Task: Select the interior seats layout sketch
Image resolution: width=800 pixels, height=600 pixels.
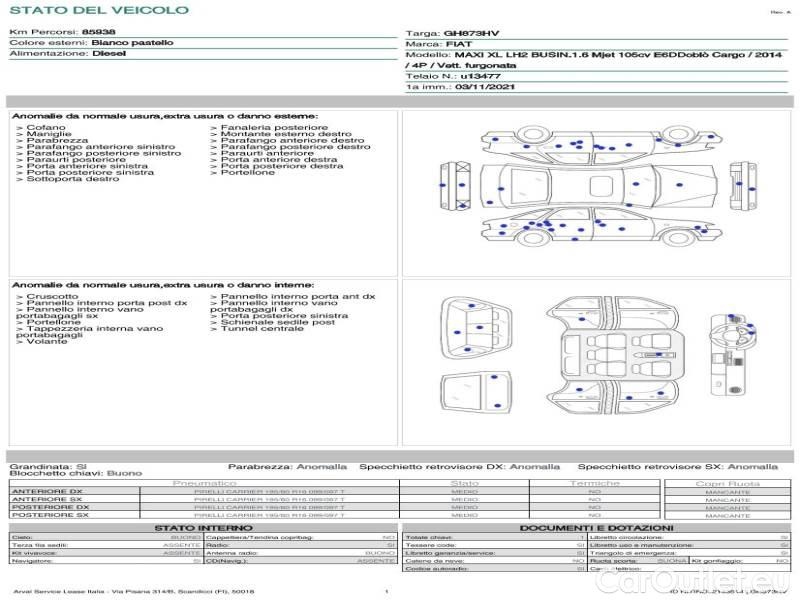Action: coord(607,353)
